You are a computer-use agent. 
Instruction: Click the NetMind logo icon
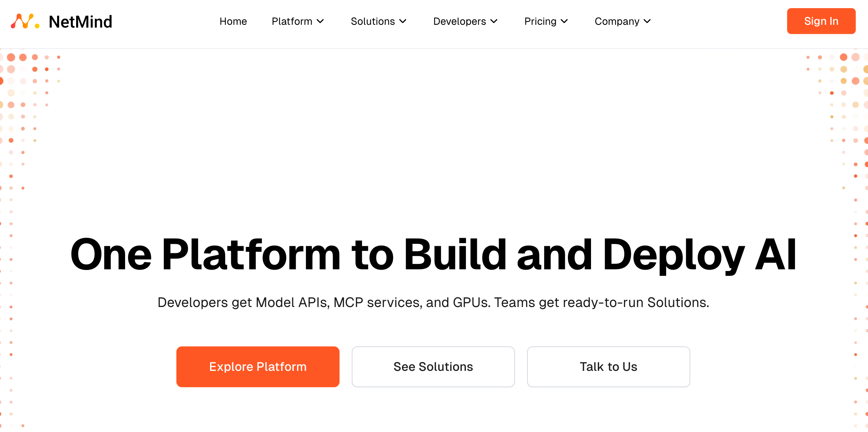25,21
